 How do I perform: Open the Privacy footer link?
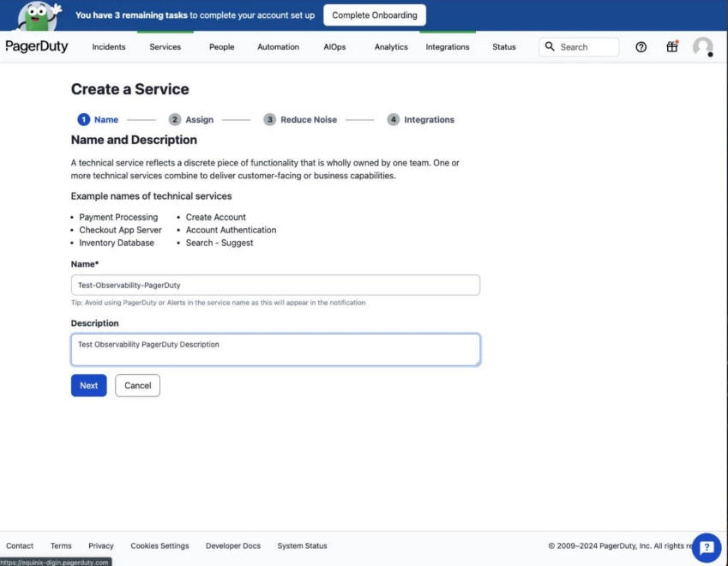point(100,545)
